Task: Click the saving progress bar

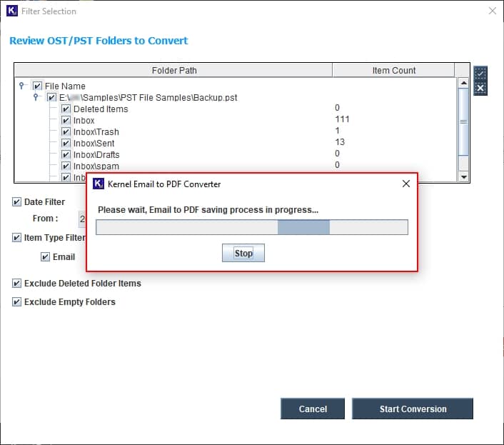Action: pyautogui.click(x=252, y=227)
